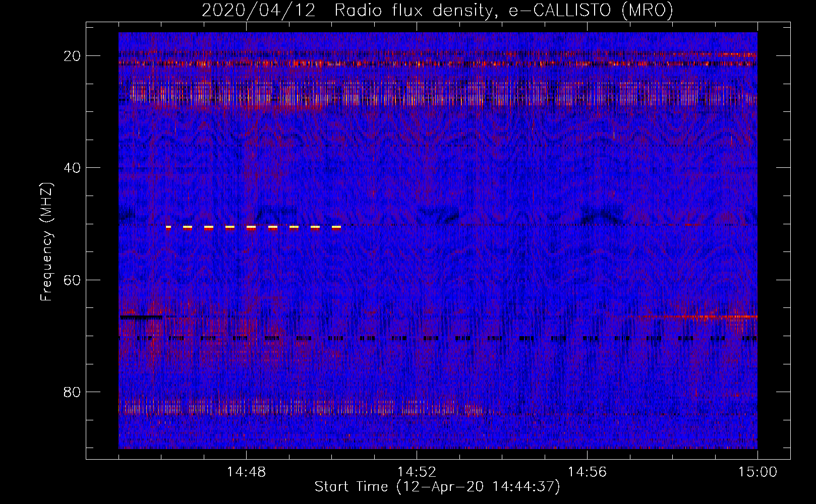Viewport: 816px width, 504px height.
Task: Click the '14:48' time tick label
Action: pyautogui.click(x=246, y=472)
